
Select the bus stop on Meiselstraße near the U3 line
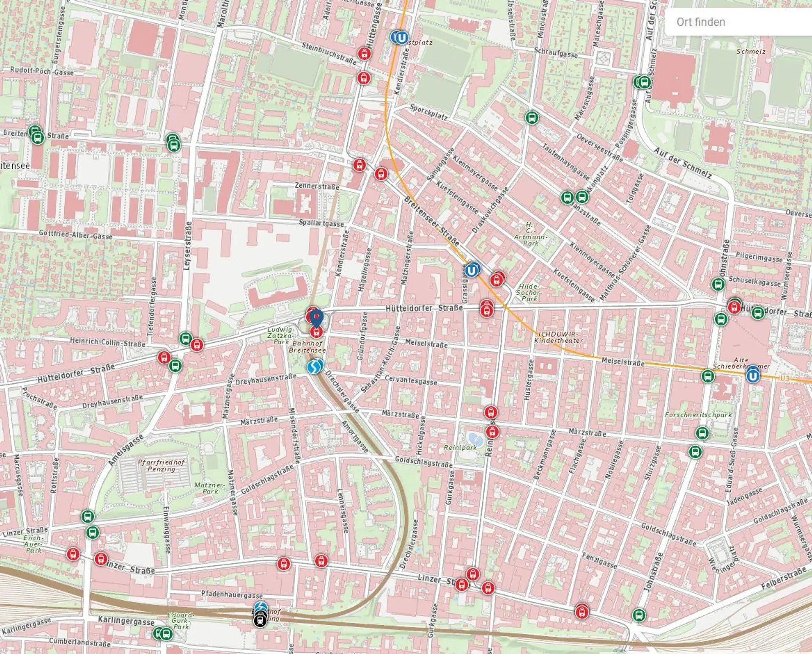click(708, 375)
